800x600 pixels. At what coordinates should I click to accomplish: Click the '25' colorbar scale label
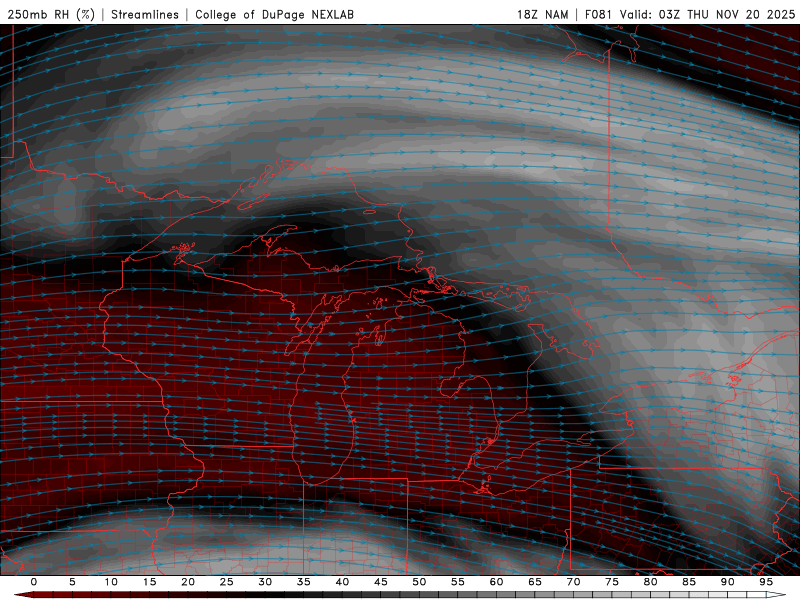(227, 582)
